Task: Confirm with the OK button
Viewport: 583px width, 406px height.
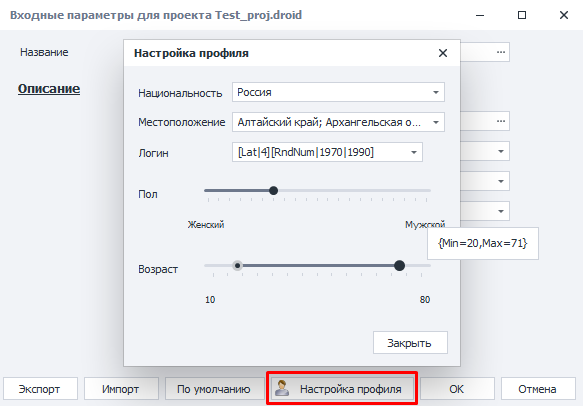Action: [x=457, y=389]
